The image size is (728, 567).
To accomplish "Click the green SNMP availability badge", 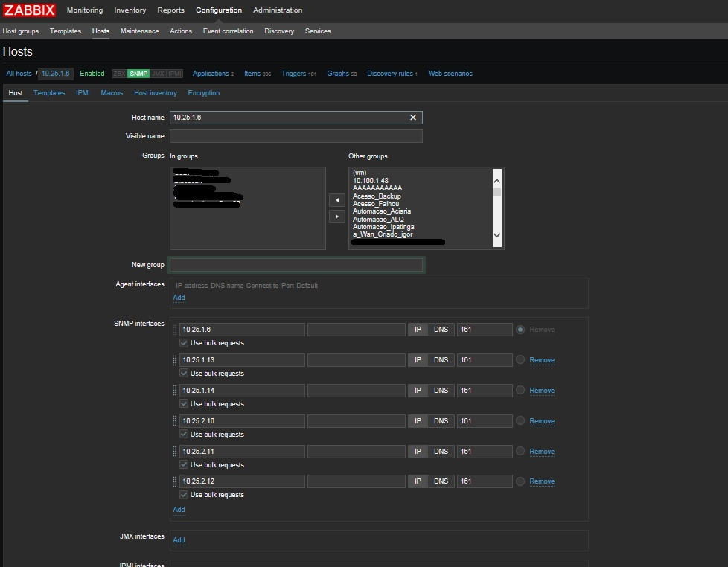I will [x=138, y=74].
